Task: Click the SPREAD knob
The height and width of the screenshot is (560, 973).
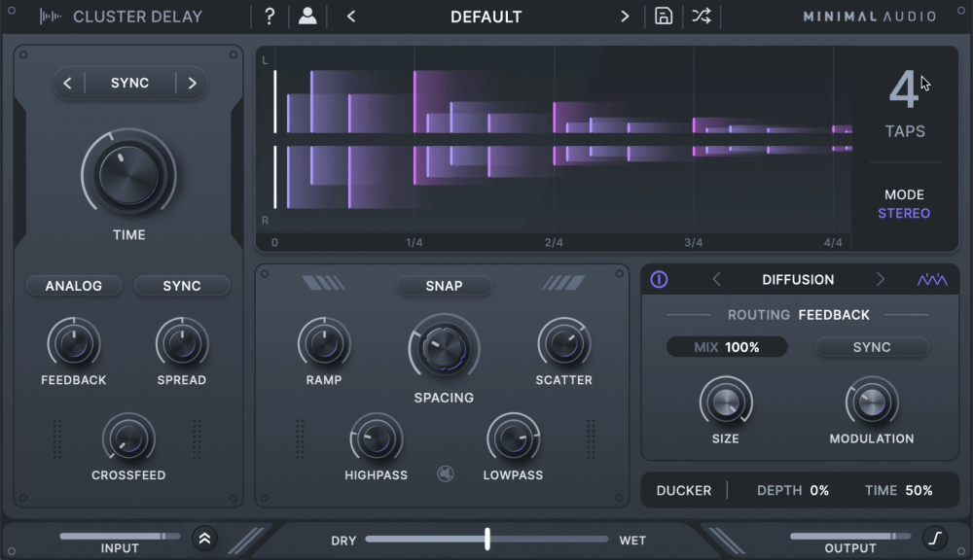Action: tap(182, 343)
